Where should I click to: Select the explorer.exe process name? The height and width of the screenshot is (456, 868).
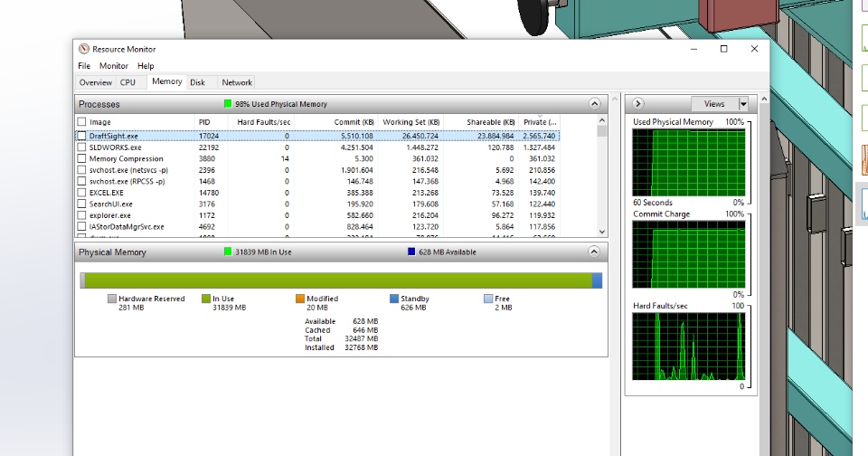click(x=110, y=215)
